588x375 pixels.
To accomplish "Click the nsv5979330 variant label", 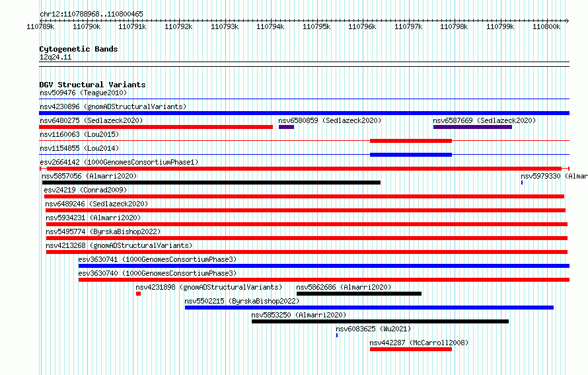I will [554, 176].
